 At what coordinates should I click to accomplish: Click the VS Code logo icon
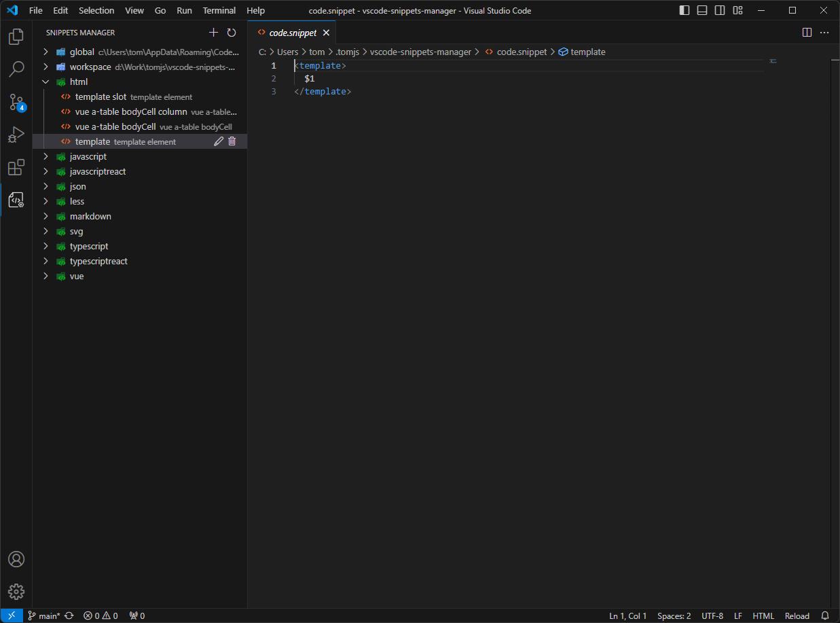pyautogui.click(x=12, y=10)
